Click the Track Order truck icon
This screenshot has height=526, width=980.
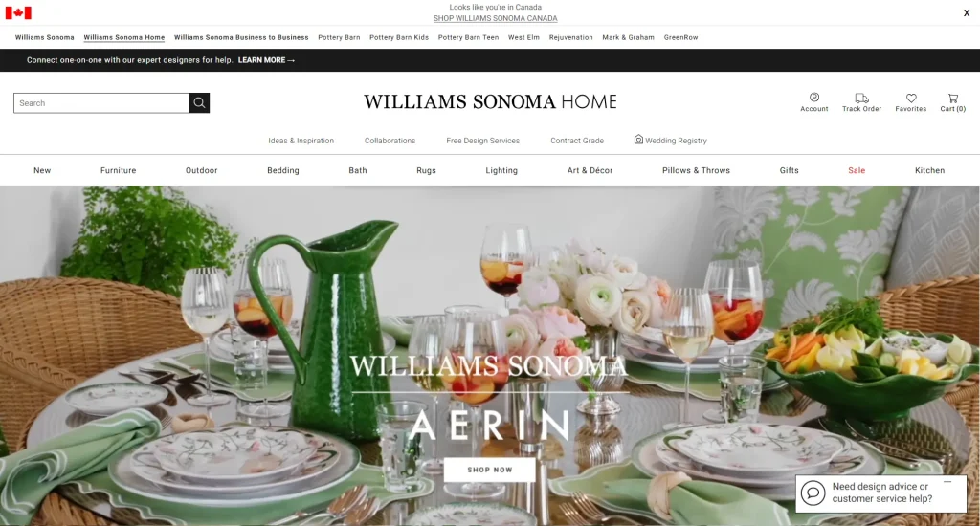pyautogui.click(x=861, y=99)
